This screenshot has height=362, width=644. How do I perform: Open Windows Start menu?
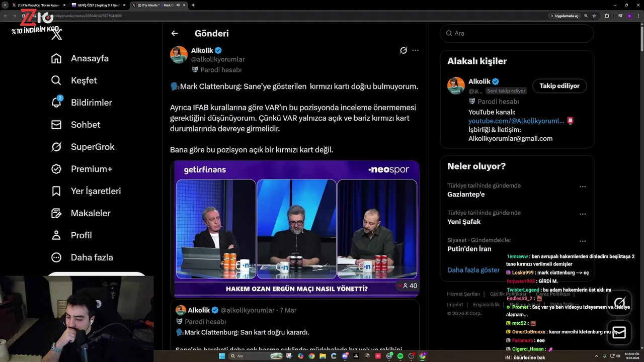tap(222, 356)
